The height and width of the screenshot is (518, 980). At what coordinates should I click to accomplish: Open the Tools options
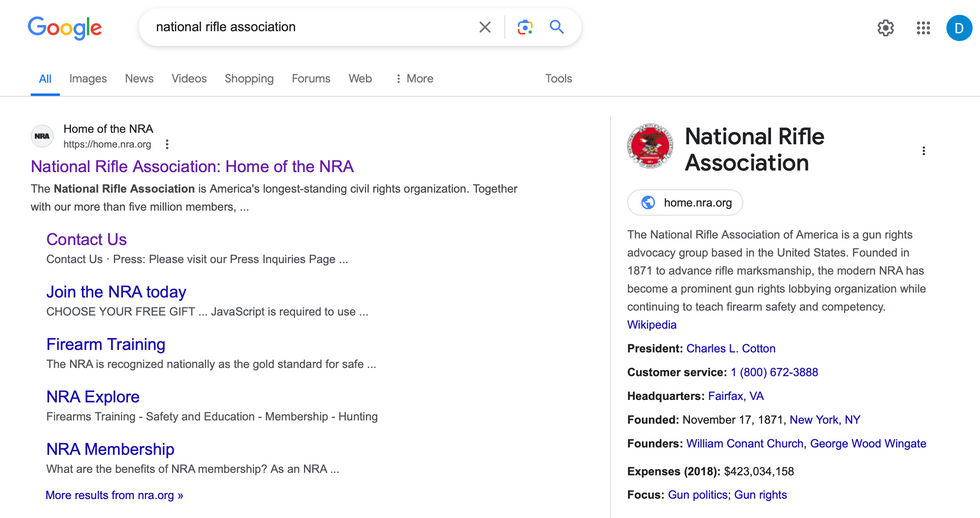point(558,79)
